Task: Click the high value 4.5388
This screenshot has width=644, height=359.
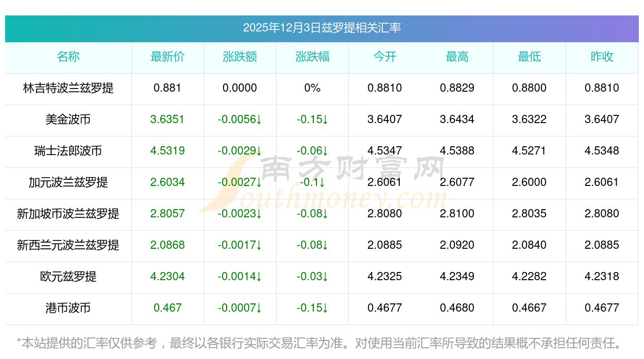Action: (x=457, y=151)
